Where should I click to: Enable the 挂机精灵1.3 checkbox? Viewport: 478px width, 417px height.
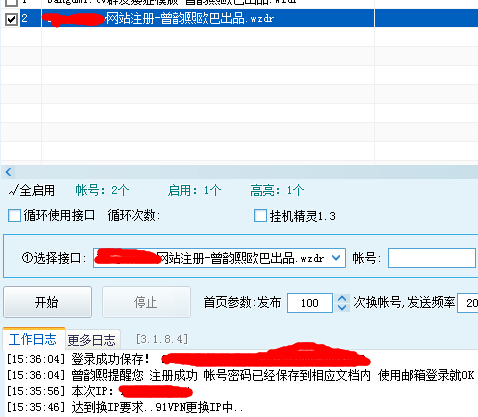pyautogui.click(x=260, y=215)
